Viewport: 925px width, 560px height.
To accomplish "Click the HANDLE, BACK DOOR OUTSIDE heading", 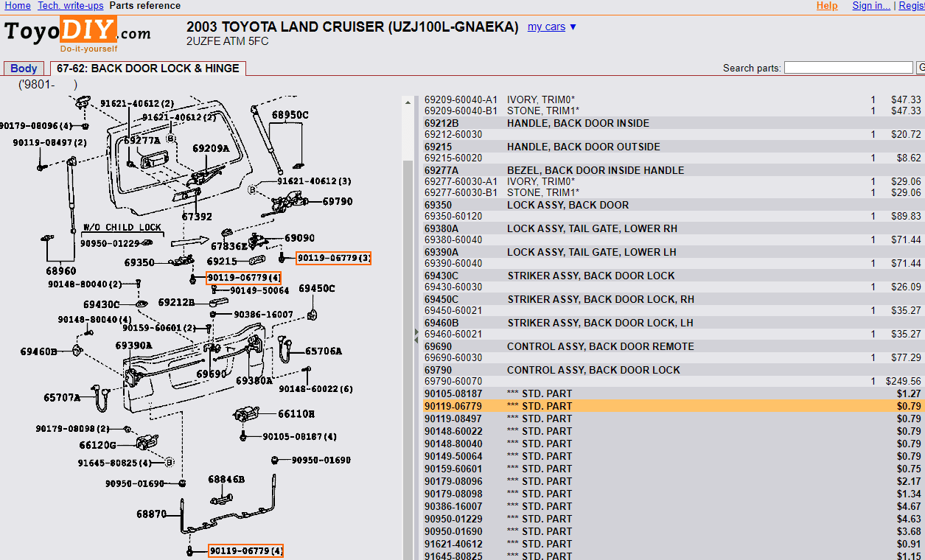I will tap(584, 147).
